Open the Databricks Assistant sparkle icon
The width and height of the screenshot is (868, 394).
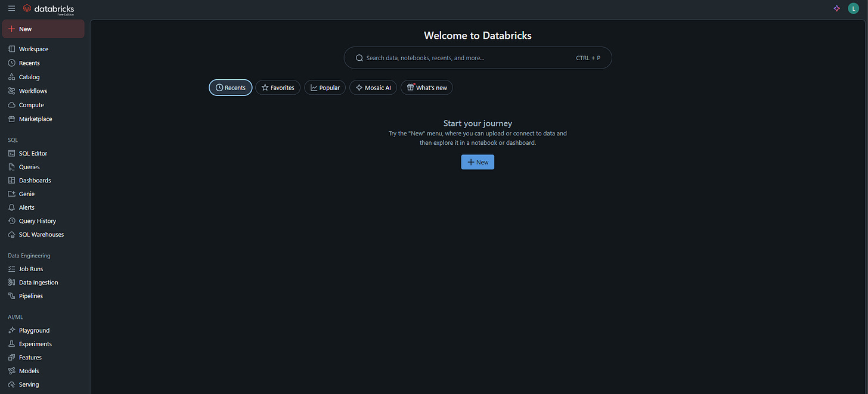pyautogui.click(x=836, y=8)
